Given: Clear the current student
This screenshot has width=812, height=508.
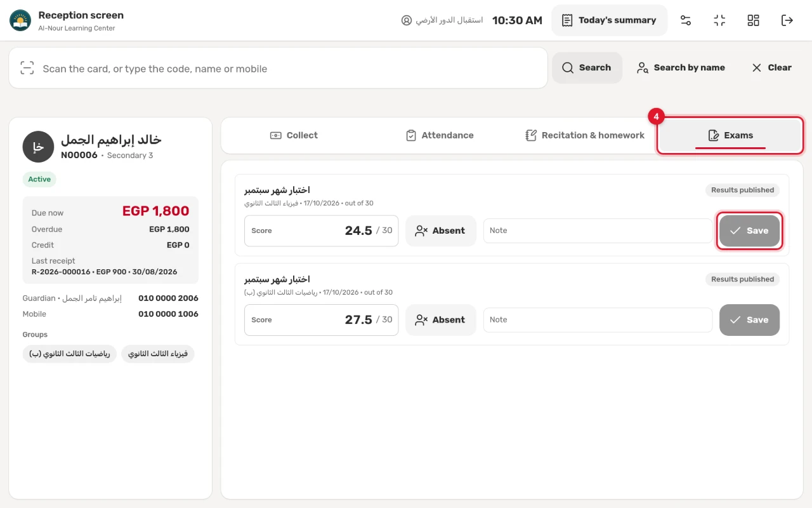Looking at the screenshot, I should (x=771, y=67).
